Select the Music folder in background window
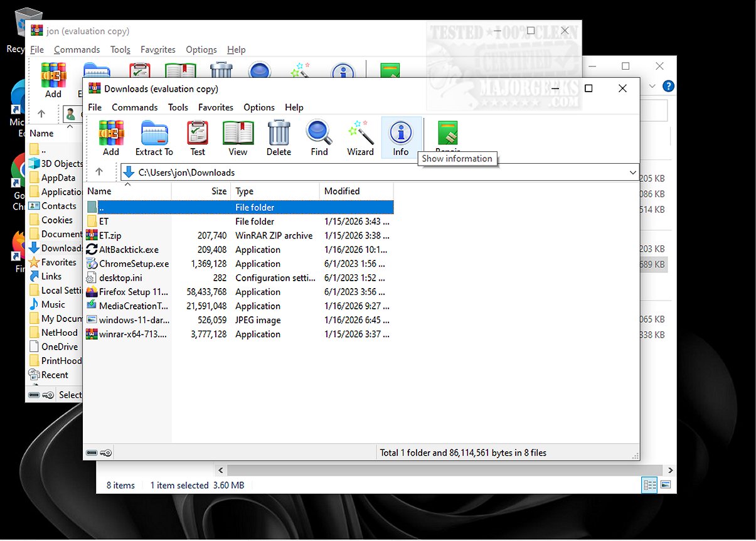756x541 pixels. (53, 304)
